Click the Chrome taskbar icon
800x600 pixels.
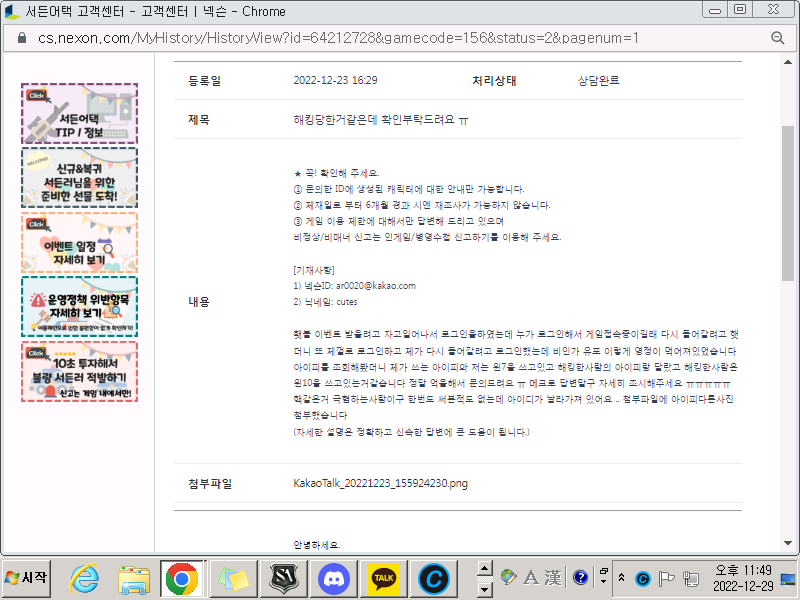(181, 577)
